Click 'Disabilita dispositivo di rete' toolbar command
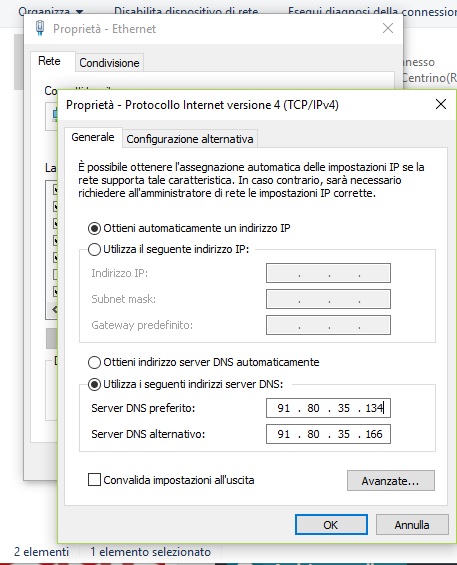The height and width of the screenshot is (565, 457). point(186,11)
